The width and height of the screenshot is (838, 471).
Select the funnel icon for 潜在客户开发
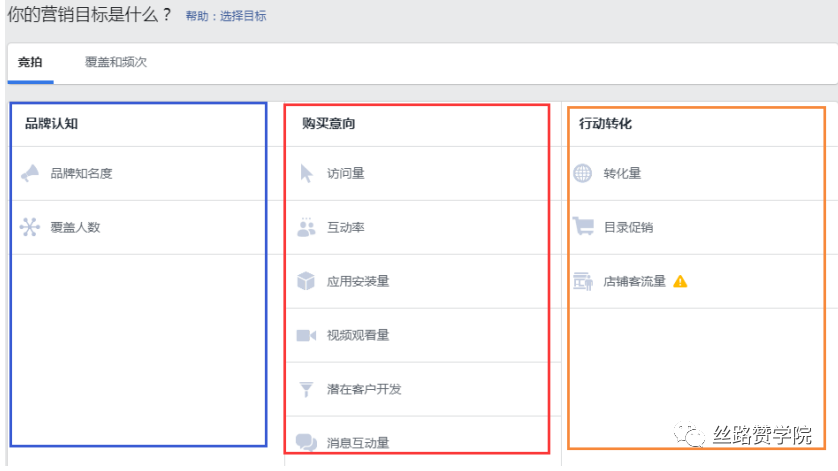pyautogui.click(x=306, y=389)
